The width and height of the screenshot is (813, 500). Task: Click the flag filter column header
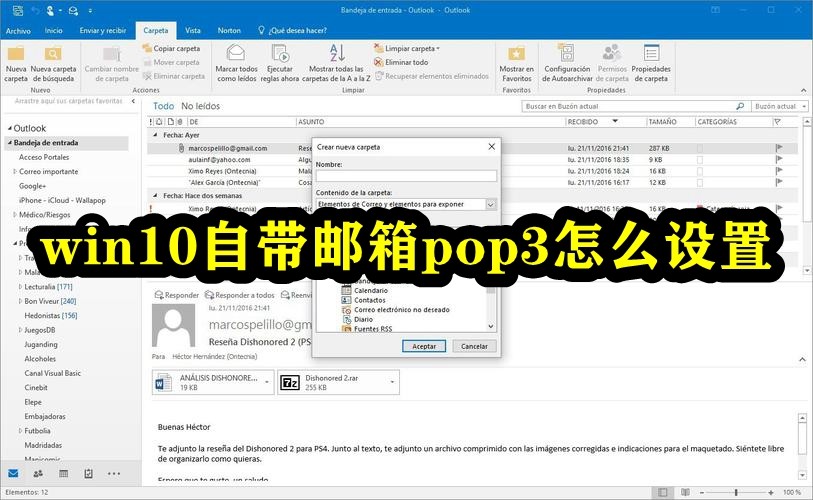point(778,122)
